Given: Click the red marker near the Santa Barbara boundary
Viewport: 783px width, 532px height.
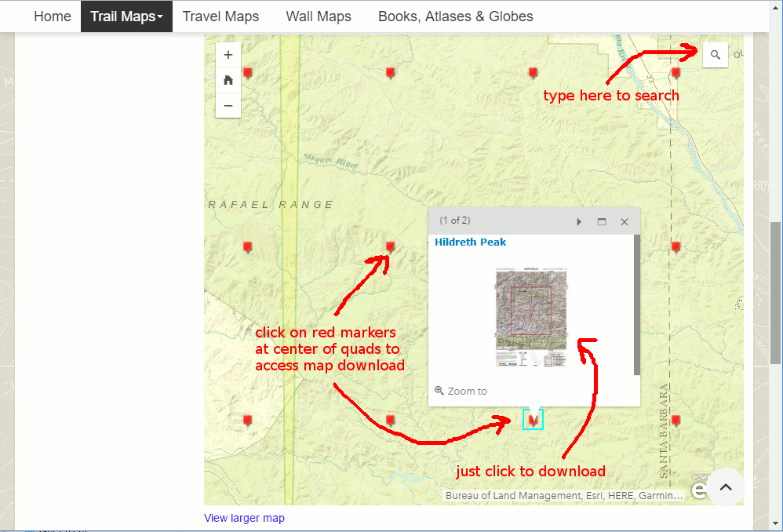Looking at the screenshot, I should (676, 421).
